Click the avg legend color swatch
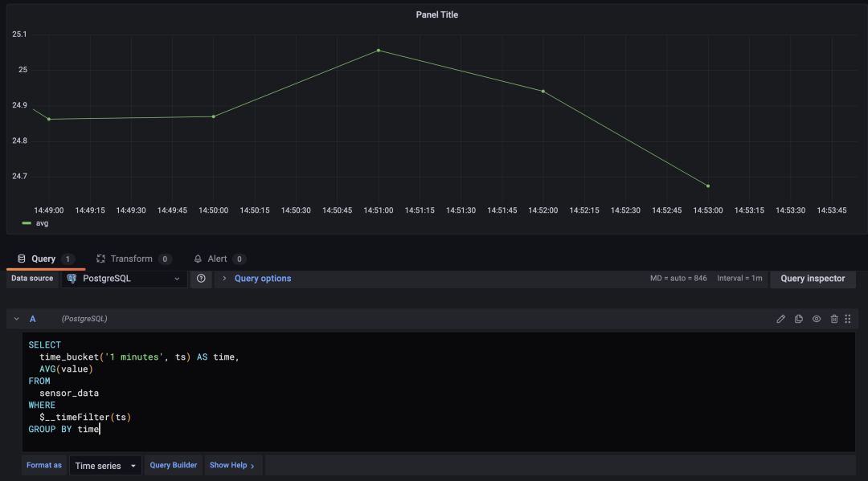 [27, 223]
